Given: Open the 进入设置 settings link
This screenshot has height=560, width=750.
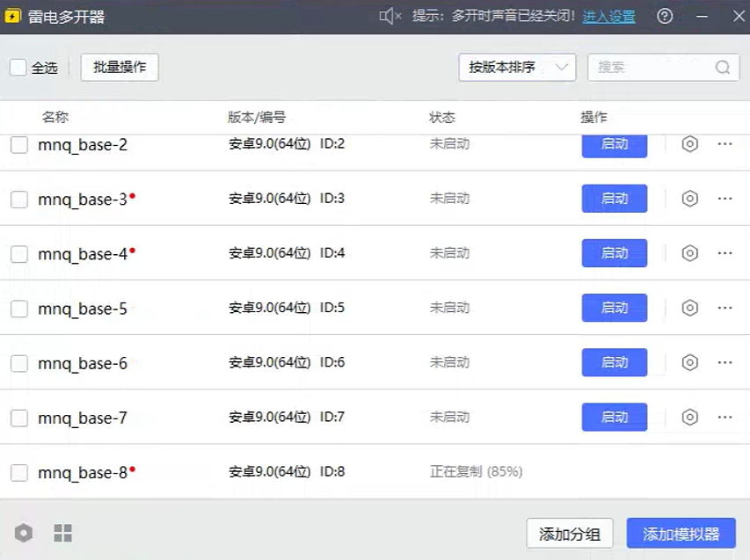Looking at the screenshot, I should tap(609, 16).
